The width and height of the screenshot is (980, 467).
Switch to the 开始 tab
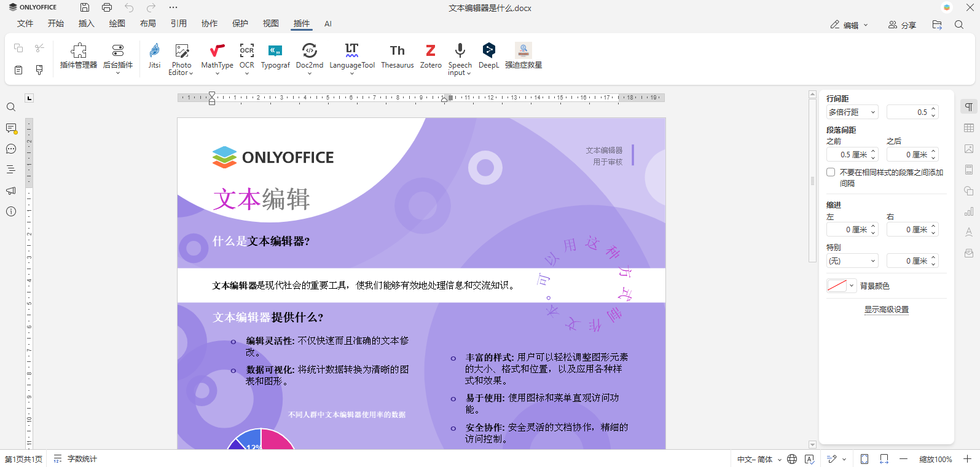point(56,23)
